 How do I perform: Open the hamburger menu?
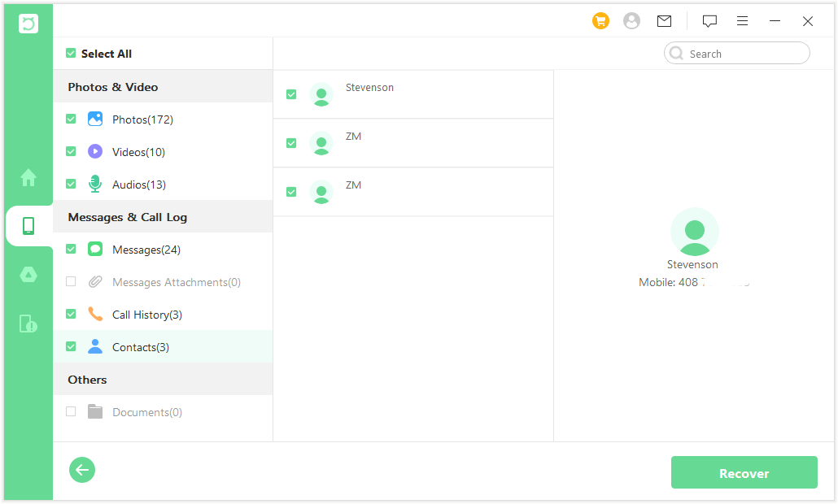pyautogui.click(x=742, y=21)
